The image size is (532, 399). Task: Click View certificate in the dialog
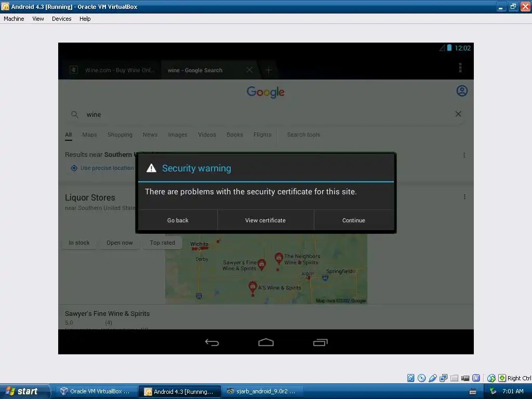pyautogui.click(x=265, y=220)
